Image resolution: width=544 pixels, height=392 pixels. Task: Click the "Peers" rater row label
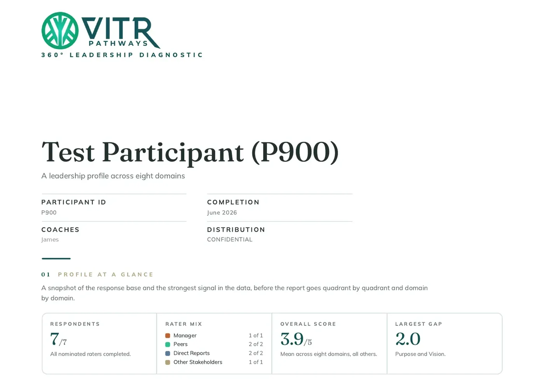coord(180,344)
